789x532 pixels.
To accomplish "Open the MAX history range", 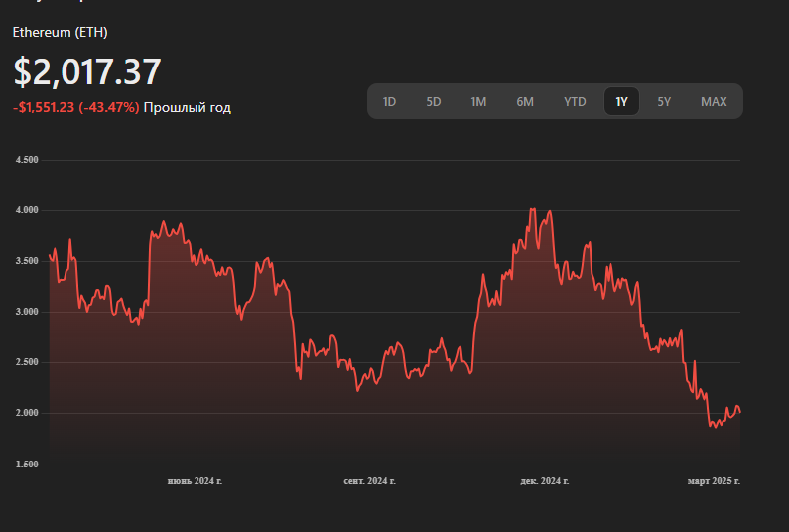I will (x=714, y=101).
